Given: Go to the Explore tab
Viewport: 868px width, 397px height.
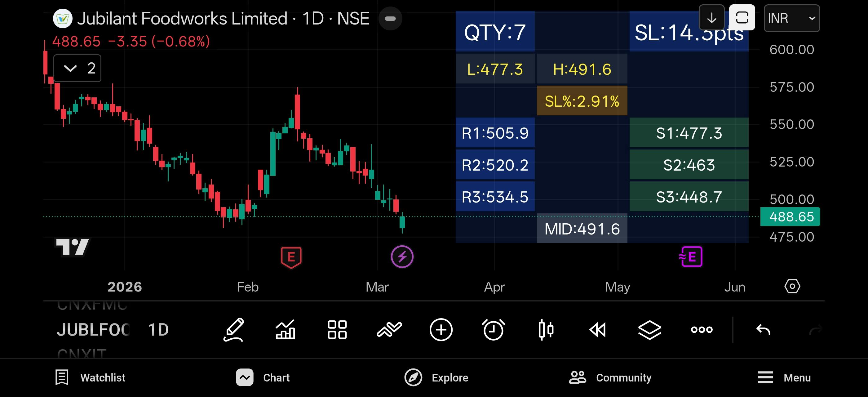Looking at the screenshot, I should point(436,377).
